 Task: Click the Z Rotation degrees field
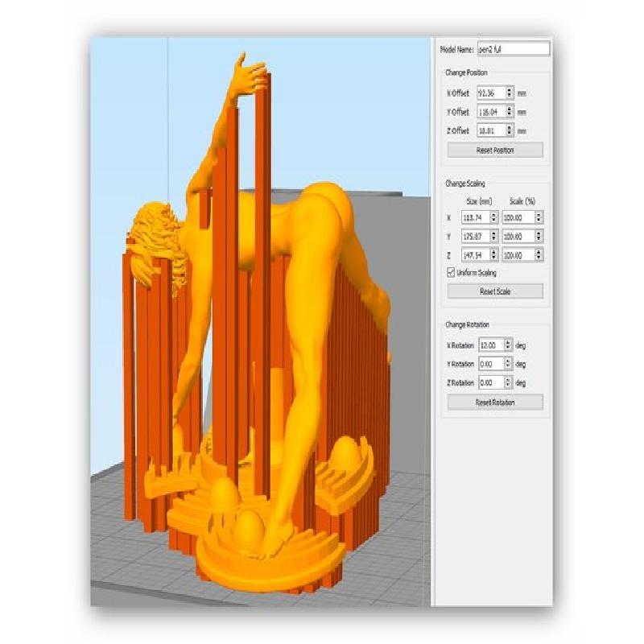coord(490,383)
